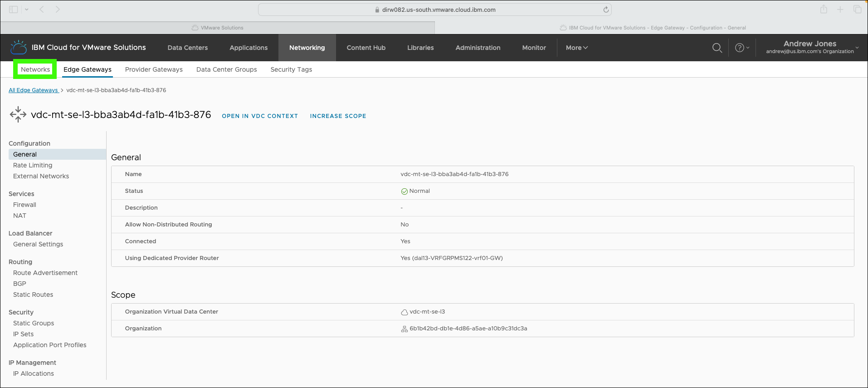Image resolution: width=868 pixels, height=388 pixels.
Task: Click the address bar URL field
Action: pos(435,10)
